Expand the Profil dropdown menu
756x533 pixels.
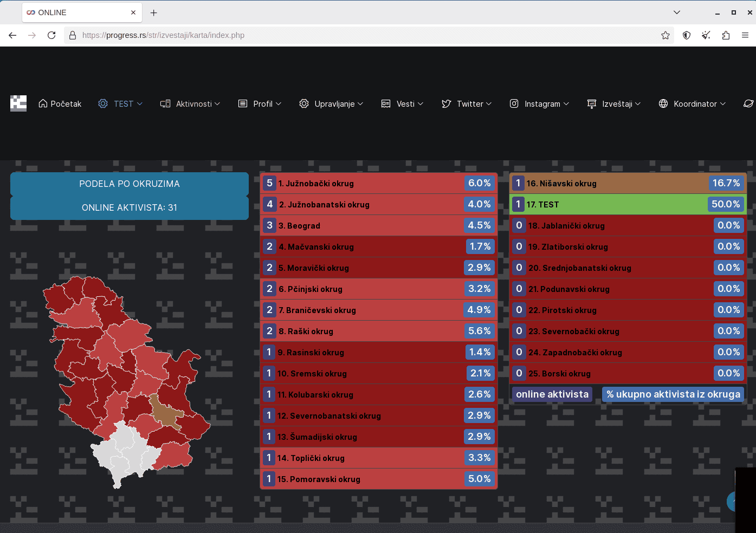(x=260, y=103)
